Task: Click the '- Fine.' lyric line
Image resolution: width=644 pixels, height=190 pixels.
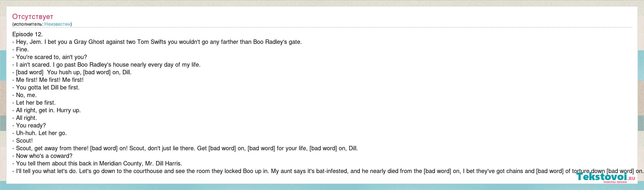Action: pos(20,49)
